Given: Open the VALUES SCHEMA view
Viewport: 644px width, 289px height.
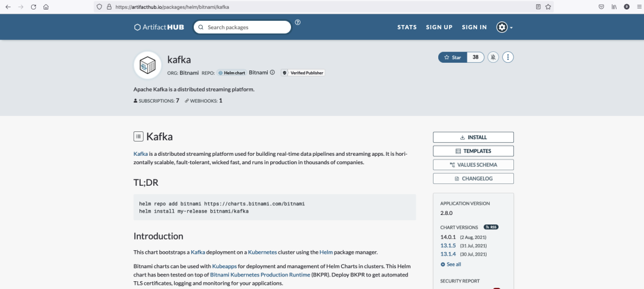Looking at the screenshot, I should (x=473, y=165).
